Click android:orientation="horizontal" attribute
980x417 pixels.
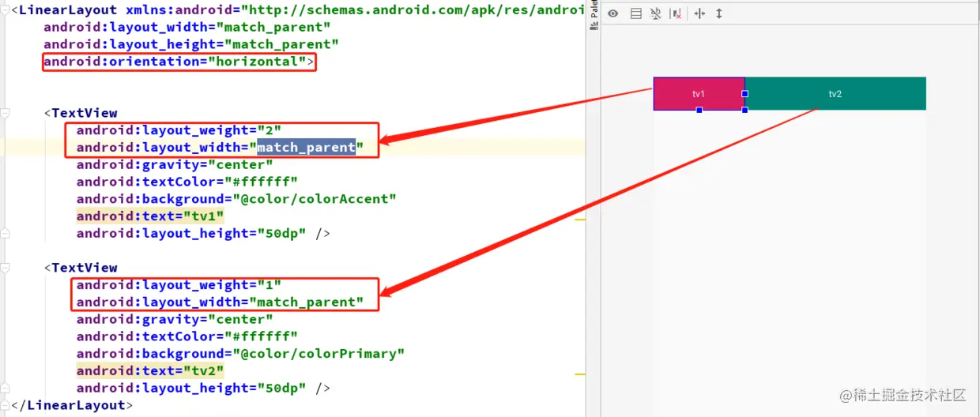tap(175, 62)
